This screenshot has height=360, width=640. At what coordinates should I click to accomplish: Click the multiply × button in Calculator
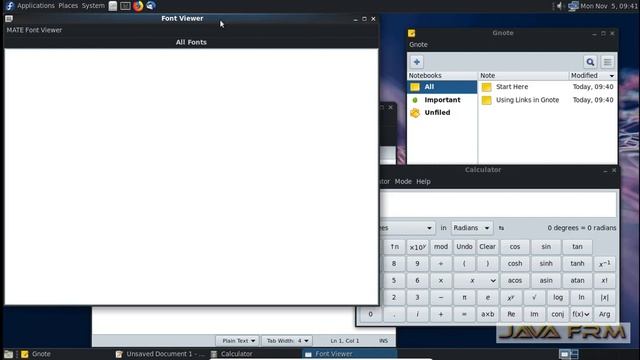click(x=441, y=281)
